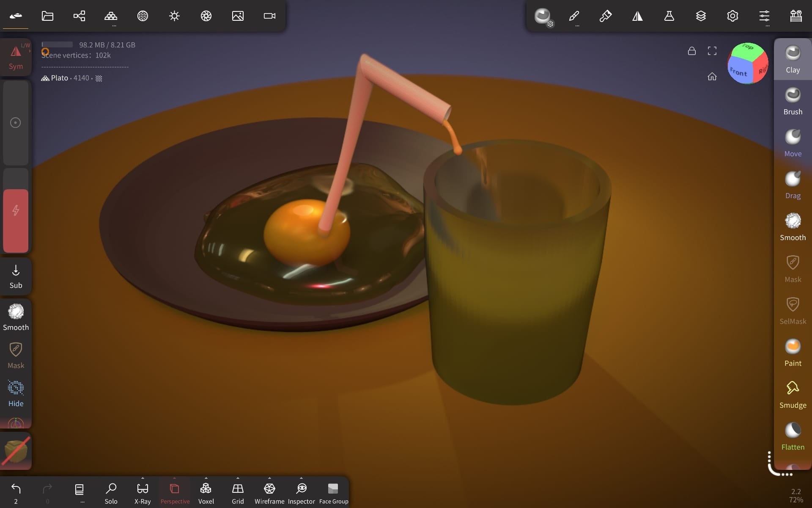Open the Layers menu
This screenshot has height=508, width=812.
tap(701, 16)
